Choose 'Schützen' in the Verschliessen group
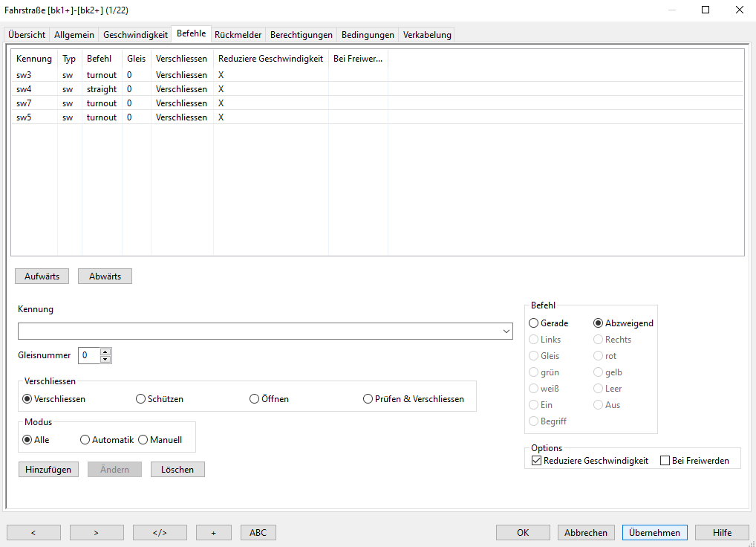The width and height of the screenshot is (756, 547). pyautogui.click(x=141, y=399)
